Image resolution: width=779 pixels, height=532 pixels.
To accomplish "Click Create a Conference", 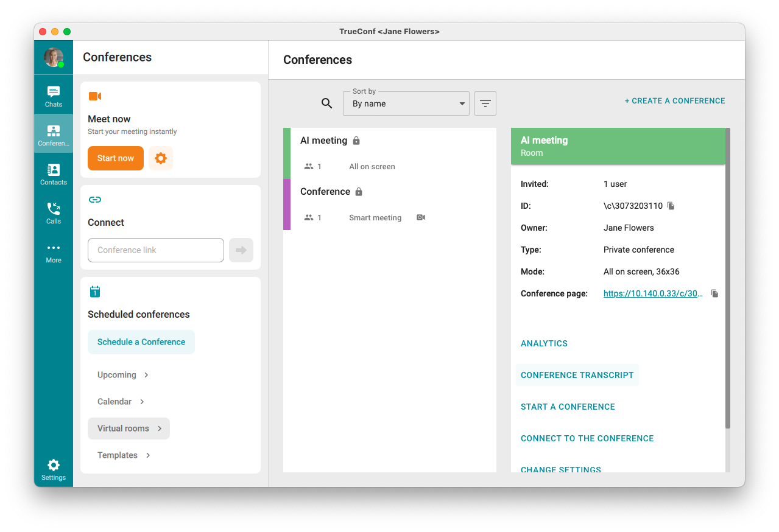I will tap(675, 101).
